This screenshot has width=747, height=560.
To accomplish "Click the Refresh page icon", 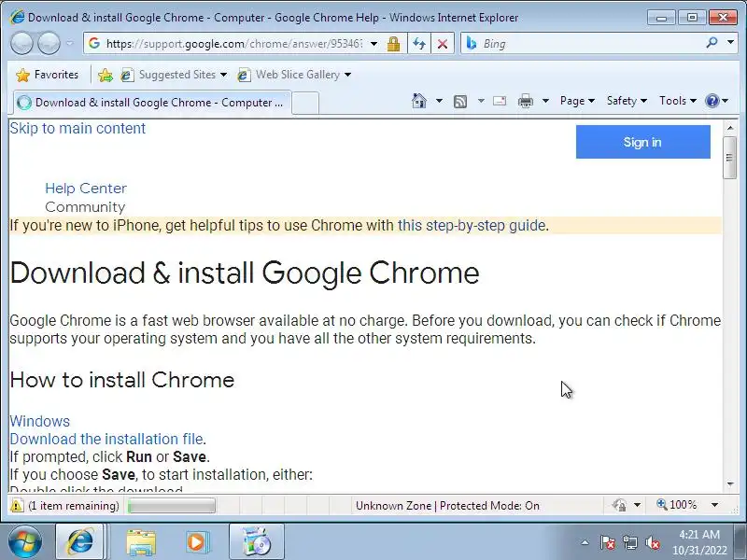I will coord(419,44).
